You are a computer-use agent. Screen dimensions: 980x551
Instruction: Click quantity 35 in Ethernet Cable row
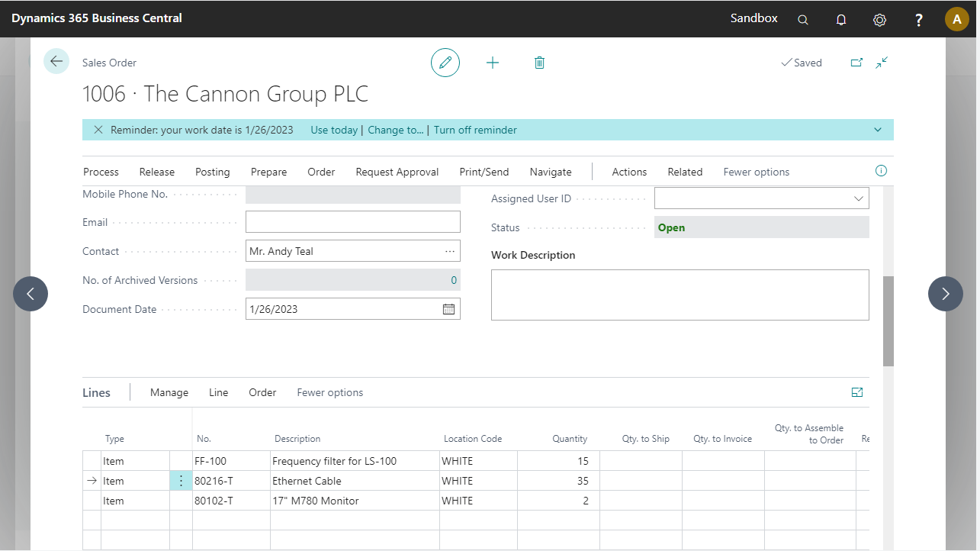tap(558, 481)
